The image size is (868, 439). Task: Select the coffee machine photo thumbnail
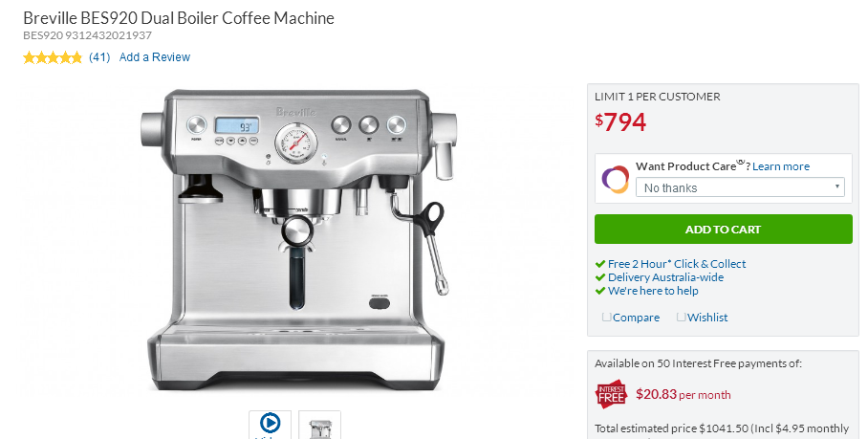pos(319,426)
